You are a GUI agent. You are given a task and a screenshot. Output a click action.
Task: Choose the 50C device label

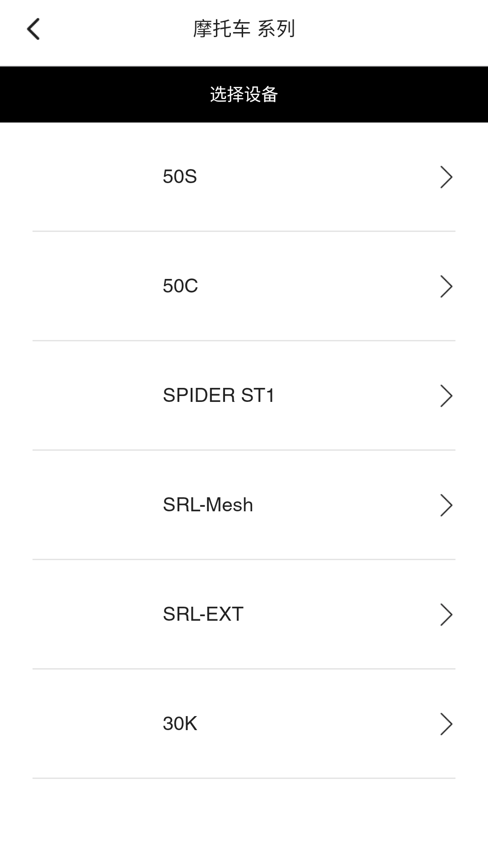tap(180, 286)
